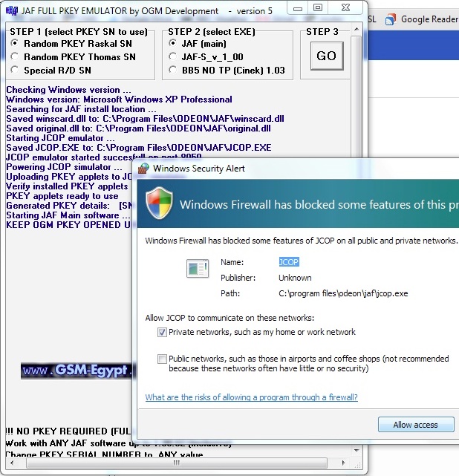This screenshot has width=459, height=476.
Task: Click the jcop.exe path text
Action: point(343,293)
